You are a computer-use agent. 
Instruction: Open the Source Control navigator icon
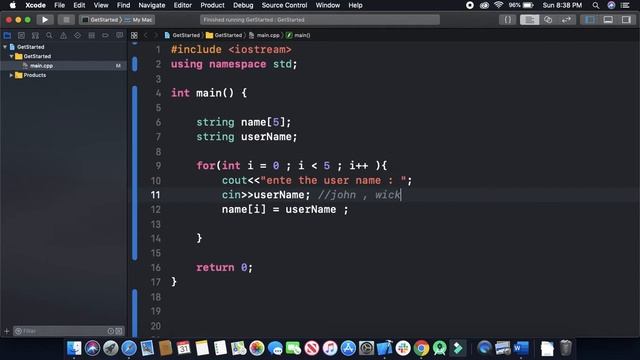pyautogui.click(x=21, y=36)
